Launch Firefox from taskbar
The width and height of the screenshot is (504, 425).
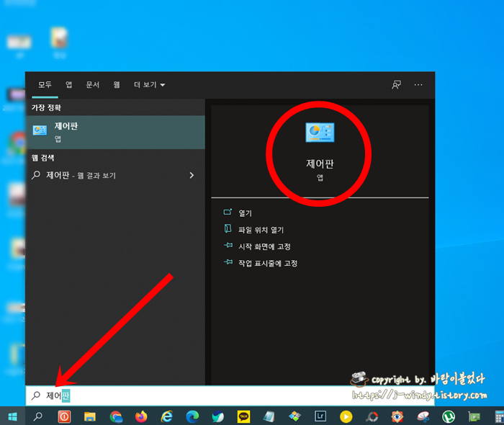(x=141, y=416)
